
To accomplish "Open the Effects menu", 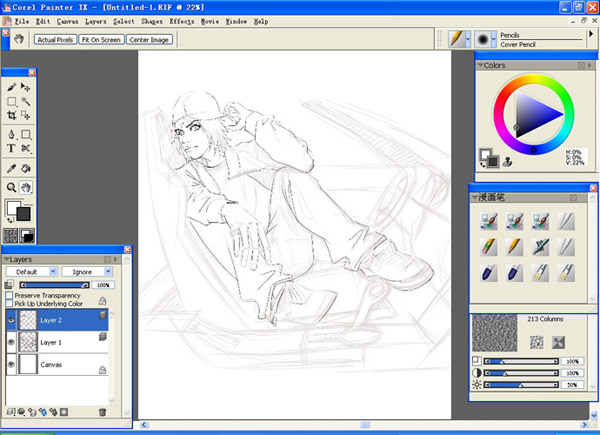I will pyautogui.click(x=182, y=20).
